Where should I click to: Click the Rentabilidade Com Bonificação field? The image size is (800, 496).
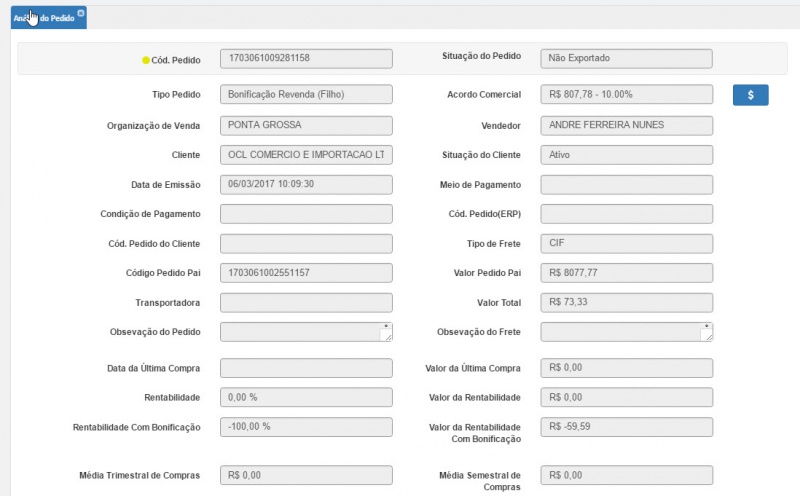306,426
